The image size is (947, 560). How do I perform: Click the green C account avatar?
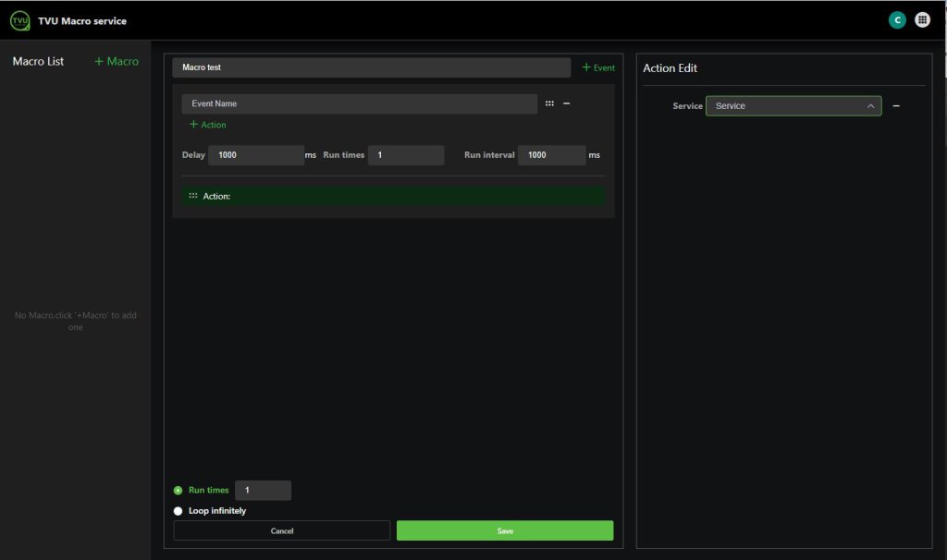point(894,18)
